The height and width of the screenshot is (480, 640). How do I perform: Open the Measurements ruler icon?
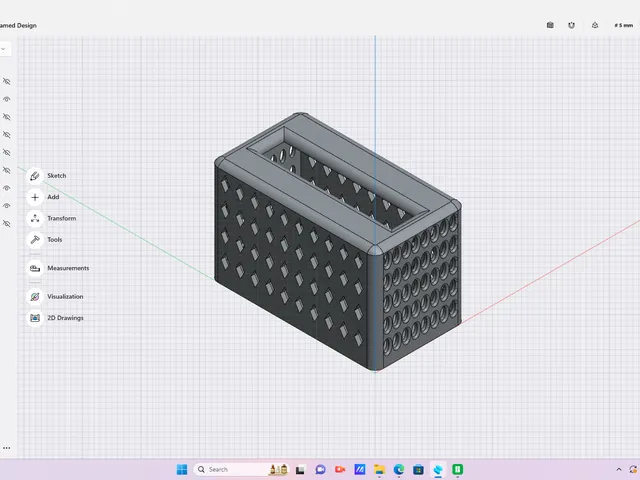point(35,268)
